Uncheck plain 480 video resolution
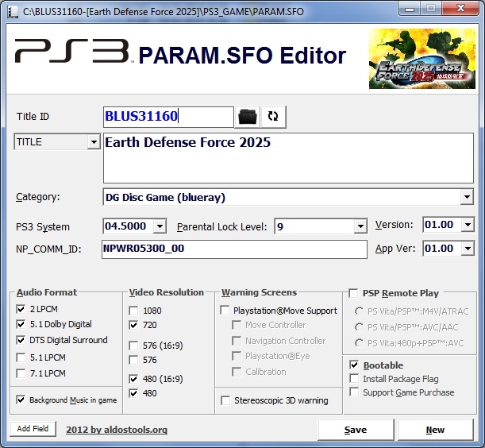 133,393
